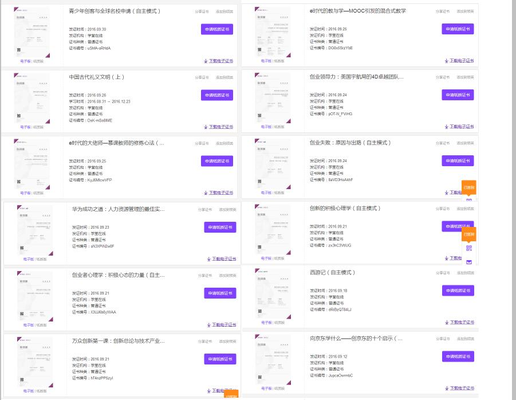The width and height of the screenshot is (516, 400).
Task: Apply for paper certificate for 西游记 course
Action: (458, 291)
